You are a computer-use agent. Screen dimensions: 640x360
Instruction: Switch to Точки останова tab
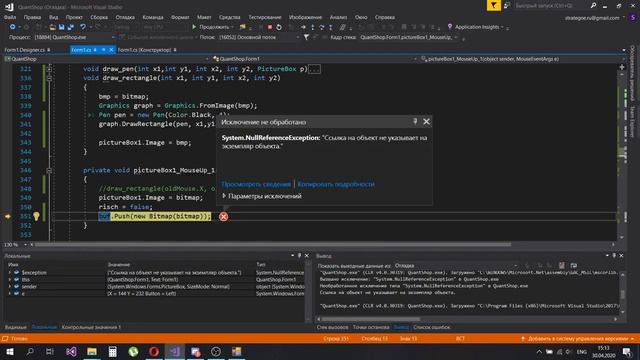tap(371, 327)
